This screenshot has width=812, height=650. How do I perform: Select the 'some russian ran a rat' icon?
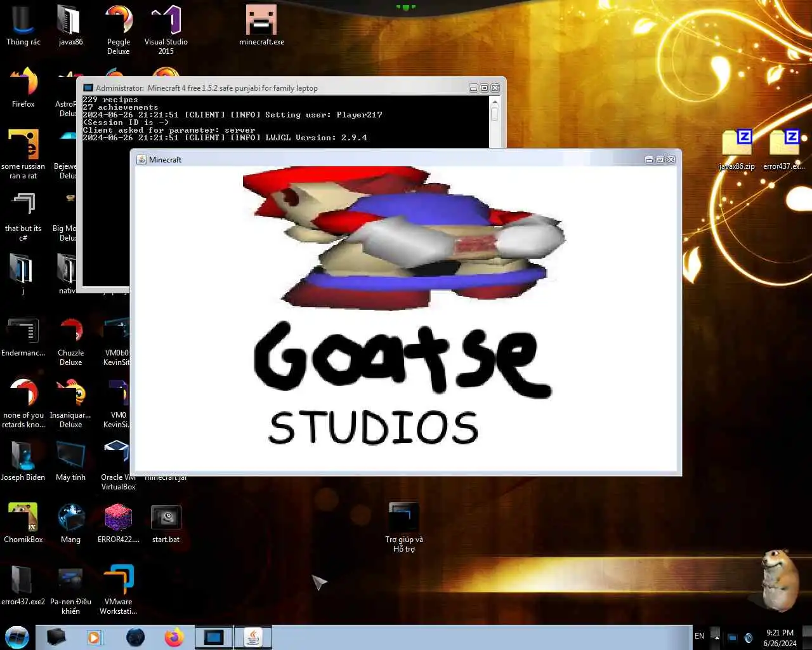coord(23,154)
